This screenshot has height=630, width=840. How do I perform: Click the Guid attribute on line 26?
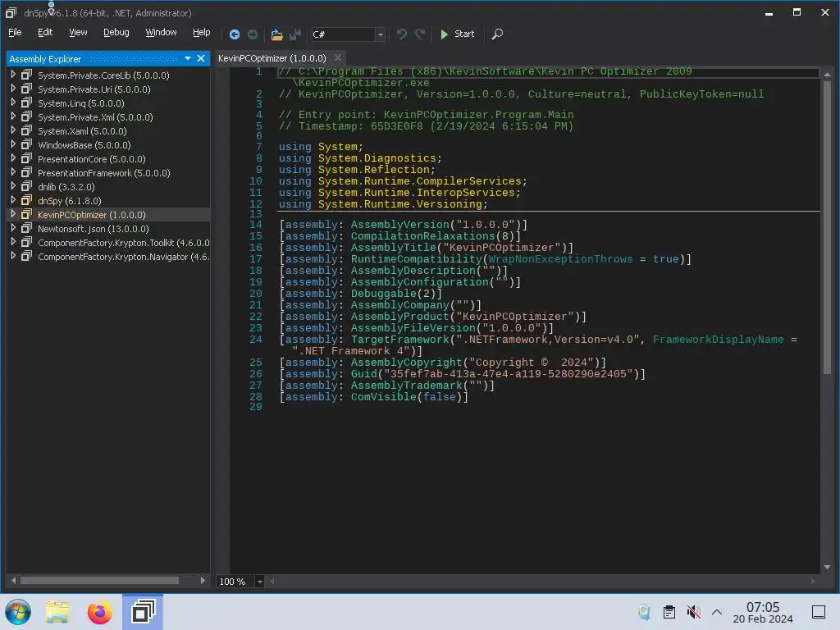[363, 374]
